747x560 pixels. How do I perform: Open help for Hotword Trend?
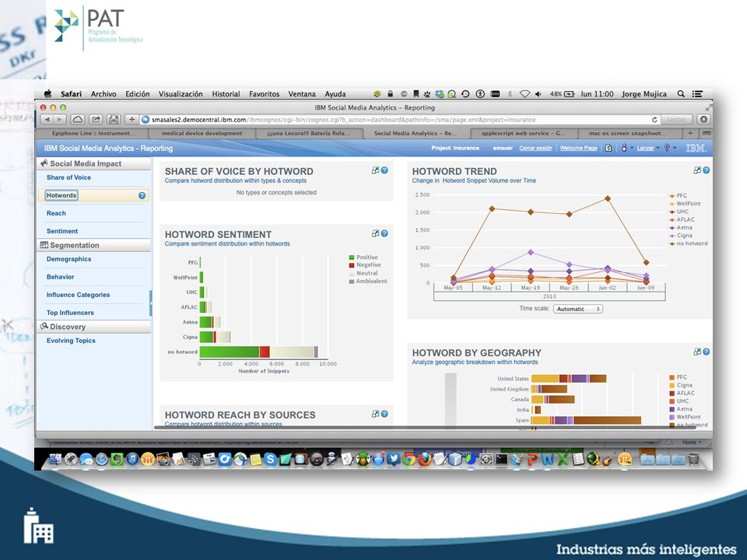pyautogui.click(x=706, y=170)
